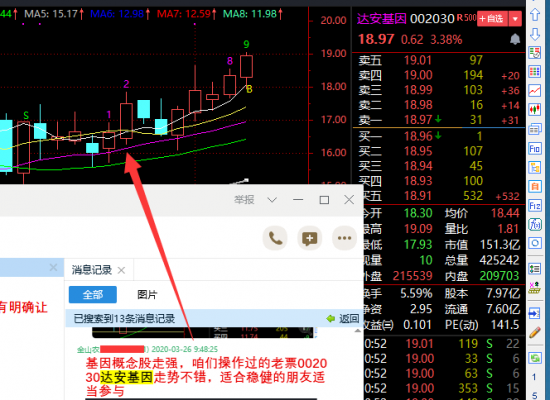Select the red line chart icon in the sidebar
550x400 pixels.
point(535,91)
